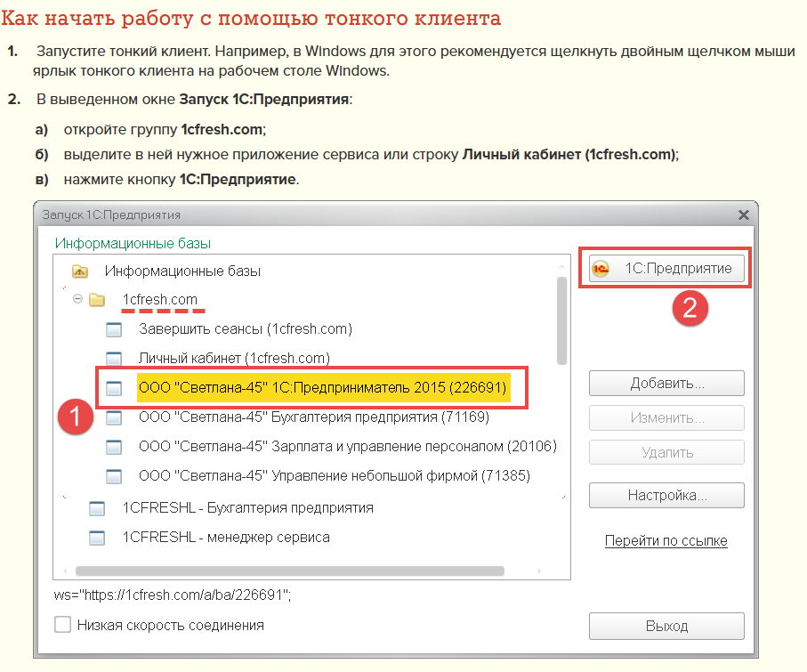Viewport: 807px width, 672px height.
Task: Click the Выход button
Action: pyautogui.click(x=666, y=627)
